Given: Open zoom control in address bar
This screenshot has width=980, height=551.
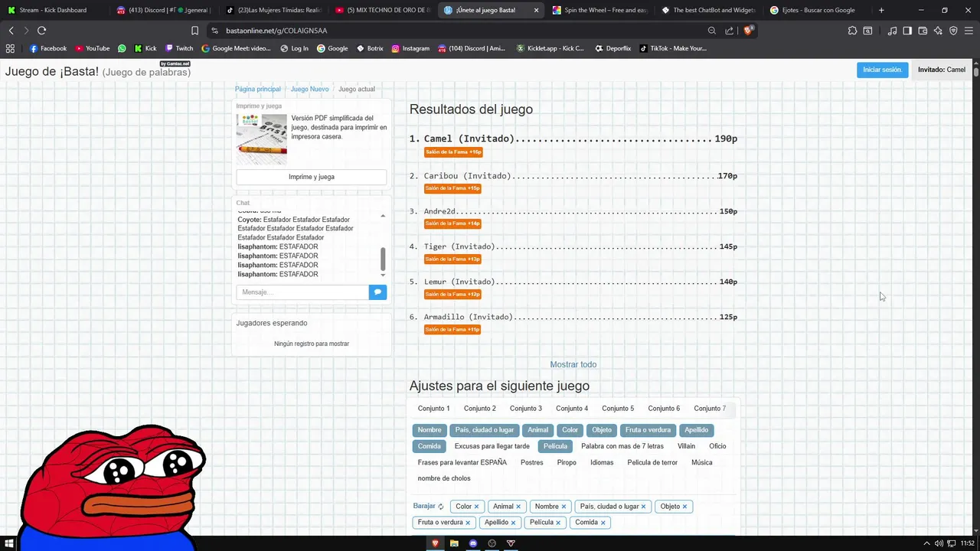Looking at the screenshot, I should pyautogui.click(x=711, y=31).
